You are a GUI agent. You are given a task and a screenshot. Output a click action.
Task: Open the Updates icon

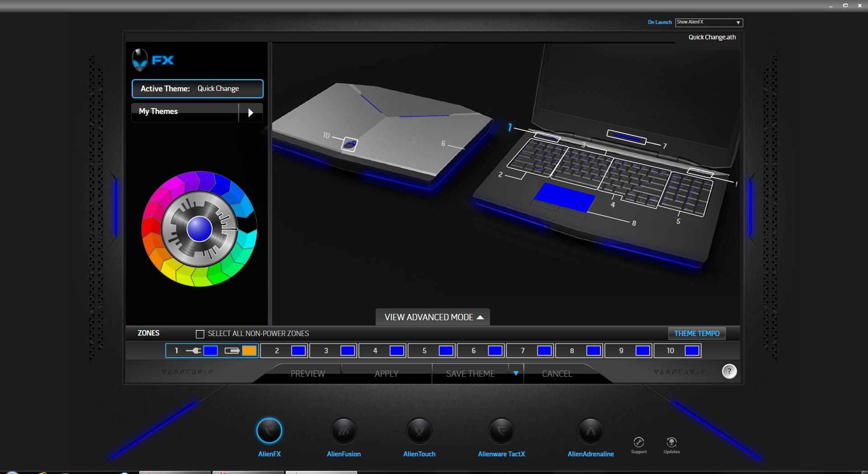(672, 442)
